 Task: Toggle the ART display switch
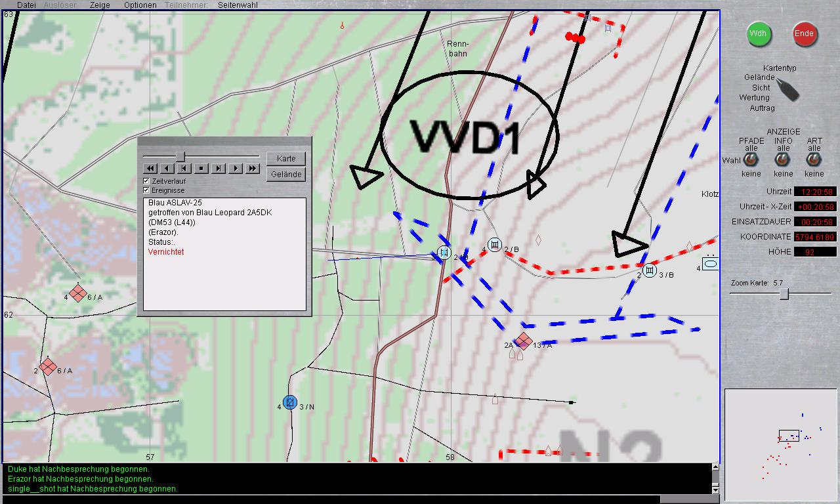[x=814, y=160]
